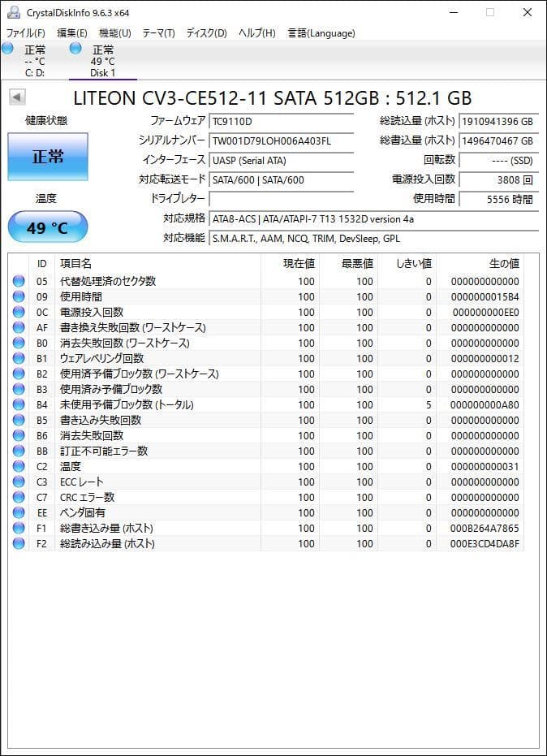Click status circle for B1 ウェアレベリング回数
Image resolution: width=547 pixels, height=756 pixels.
19,358
